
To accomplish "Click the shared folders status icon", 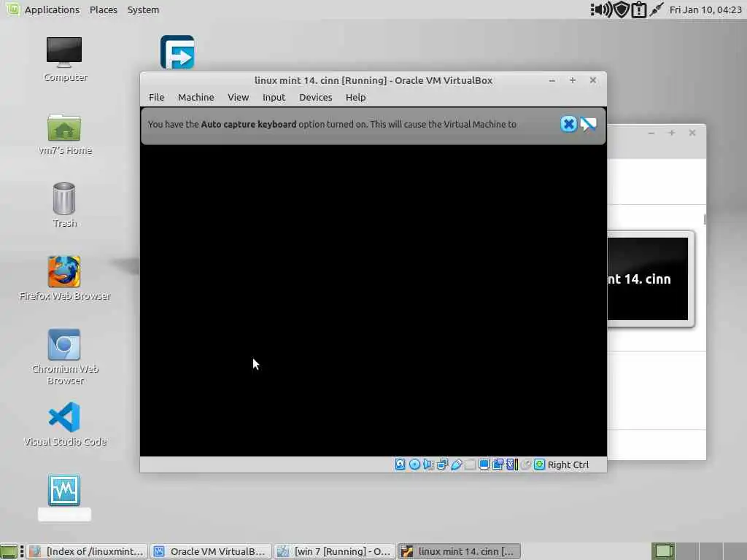I will tap(470, 464).
